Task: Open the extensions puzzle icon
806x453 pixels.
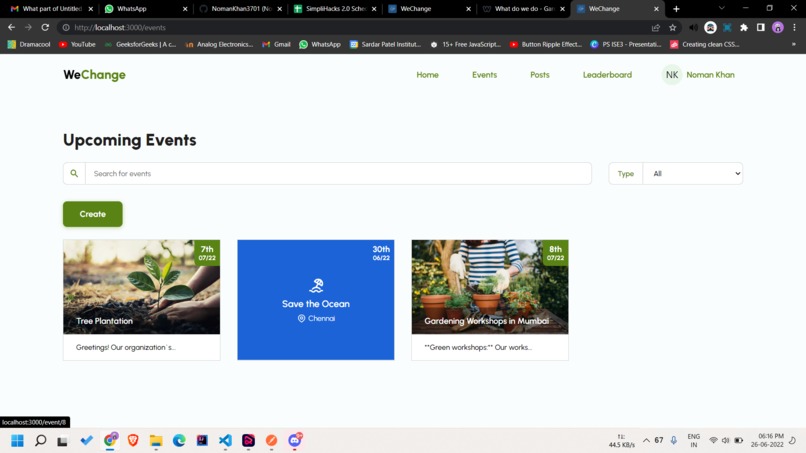Action: click(x=744, y=27)
